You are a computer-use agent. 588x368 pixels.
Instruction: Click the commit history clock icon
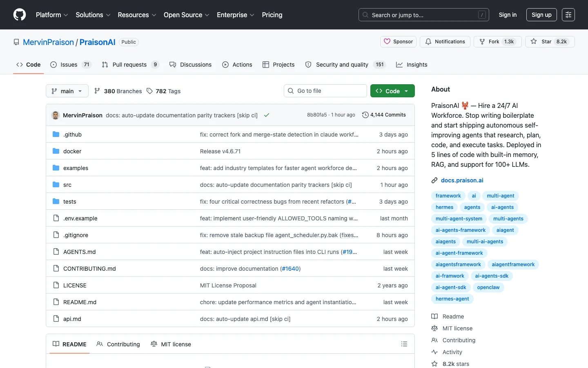365,115
